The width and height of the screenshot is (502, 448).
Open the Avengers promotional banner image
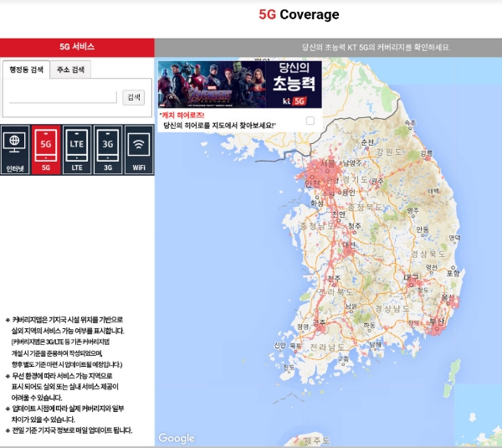click(209, 84)
